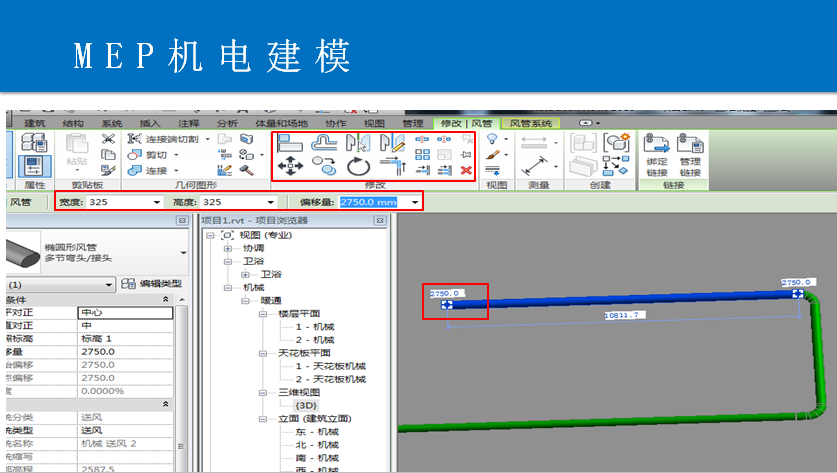
Task: Open the duct type selector dropdown
Action: click(x=184, y=253)
